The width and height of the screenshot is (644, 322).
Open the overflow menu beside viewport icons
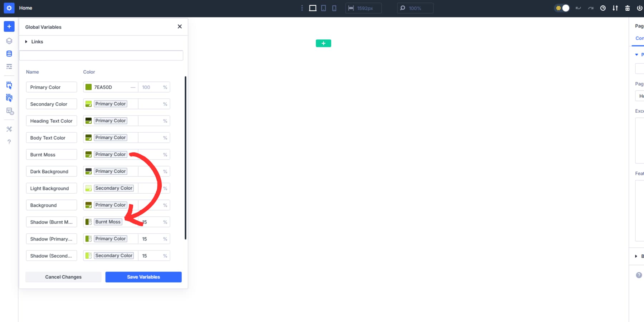click(x=302, y=8)
